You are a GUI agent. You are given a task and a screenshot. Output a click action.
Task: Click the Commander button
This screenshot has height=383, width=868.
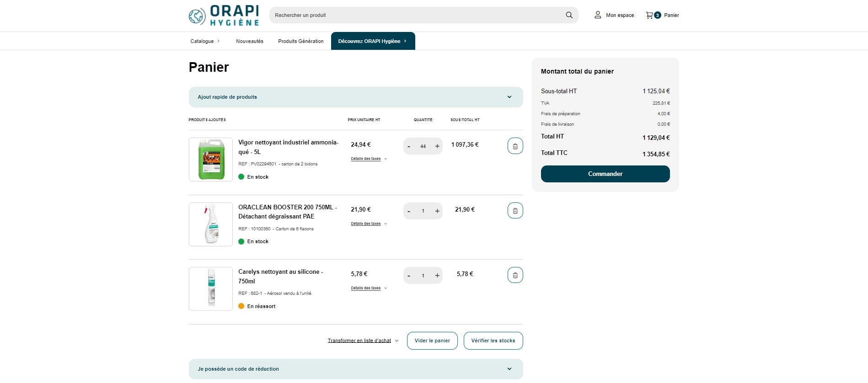pyautogui.click(x=605, y=174)
